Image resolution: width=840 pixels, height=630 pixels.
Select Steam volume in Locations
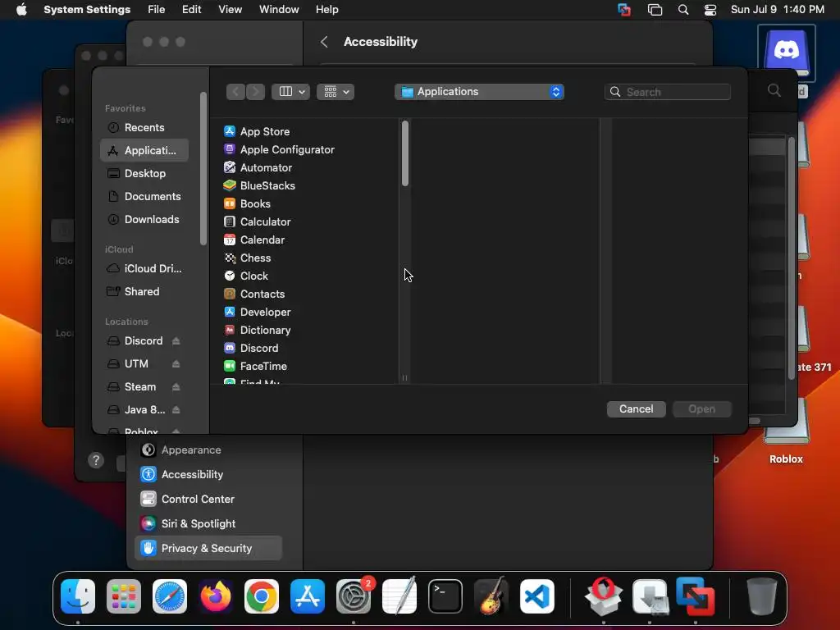point(139,387)
